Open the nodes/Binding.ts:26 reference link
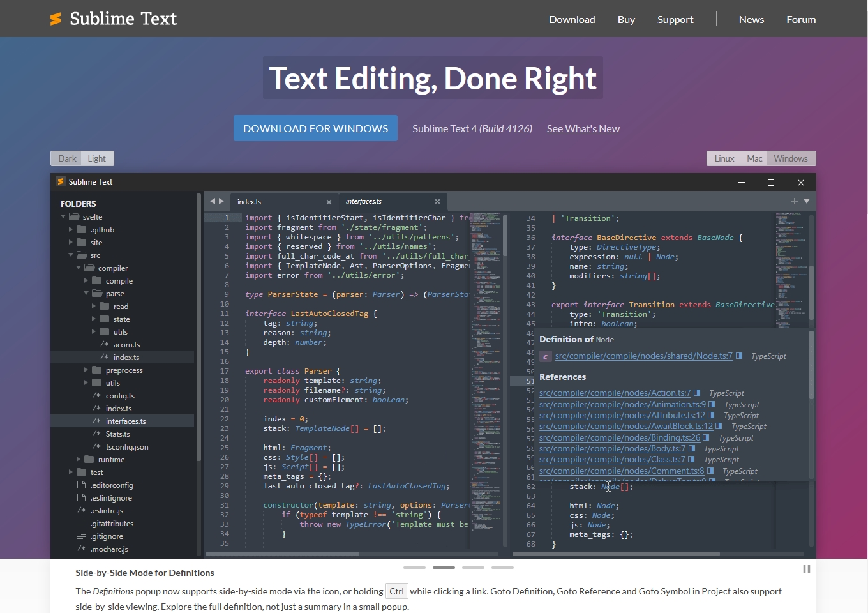This screenshot has height=613, width=868. (620, 437)
